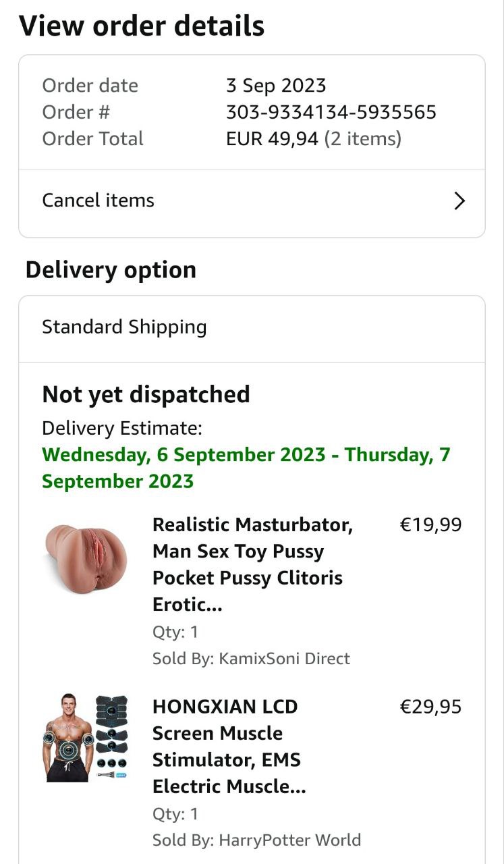Click the order number 303-9334134-5935565
This screenshot has width=504, height=864.
click(x=331, y=112)
